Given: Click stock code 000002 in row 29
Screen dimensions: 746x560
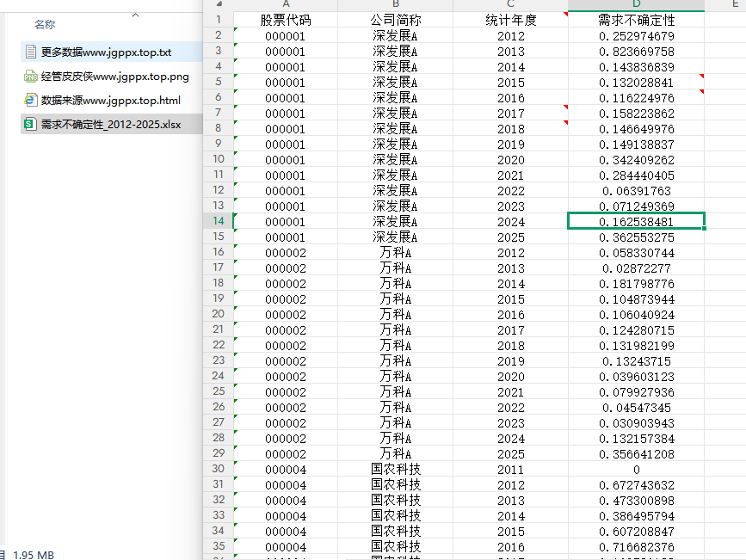Looking at the screenshot, I should tap(286, 454).
